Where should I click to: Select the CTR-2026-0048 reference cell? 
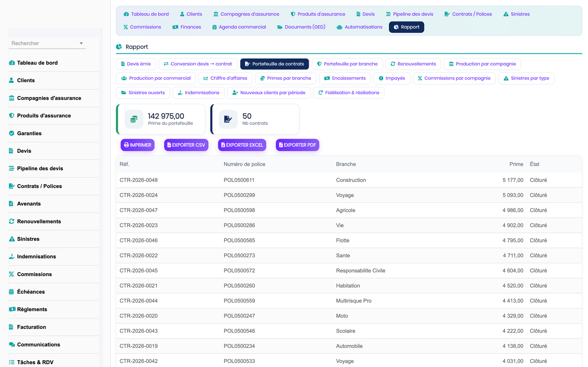[x=139, y=180]
